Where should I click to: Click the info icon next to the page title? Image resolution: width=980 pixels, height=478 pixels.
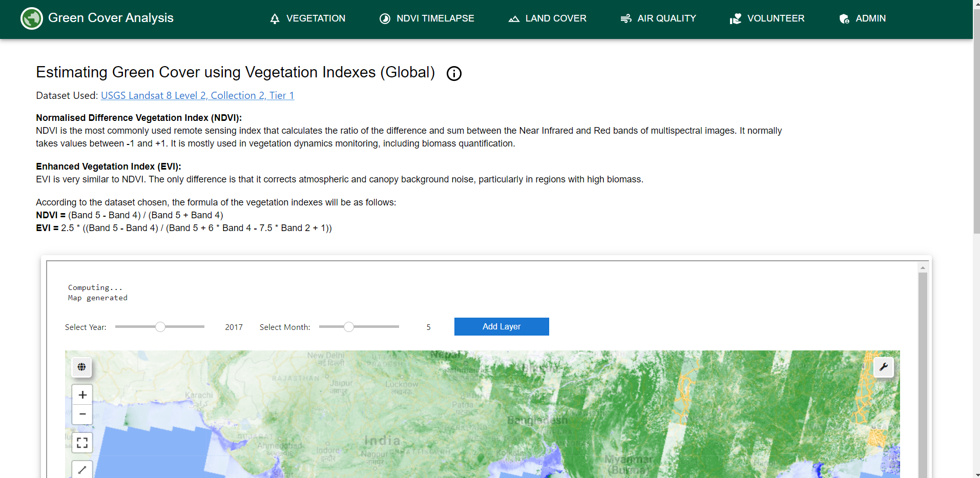pyautogui.click(x=453, y=73)
